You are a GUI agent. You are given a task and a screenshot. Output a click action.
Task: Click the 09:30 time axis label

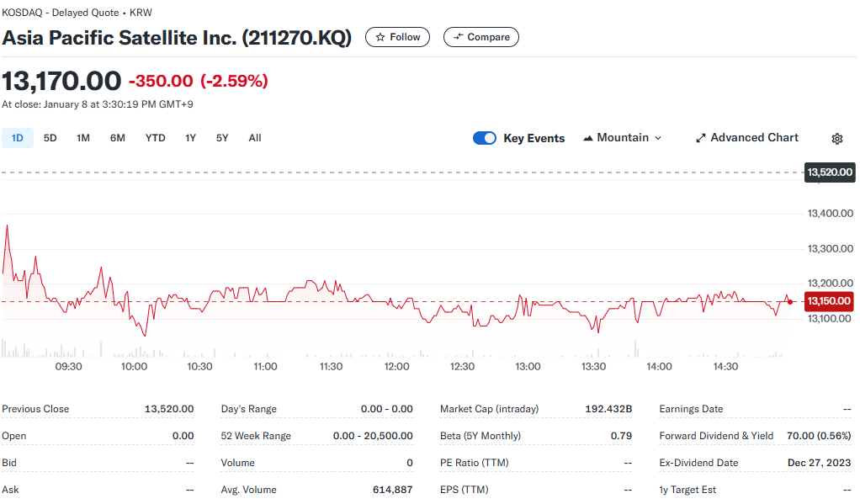pos(68,367)
